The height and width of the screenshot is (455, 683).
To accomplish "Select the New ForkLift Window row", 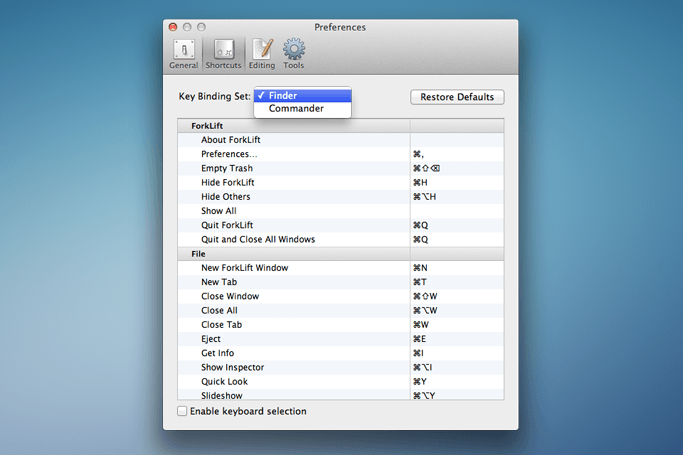I will click(341, 268).
